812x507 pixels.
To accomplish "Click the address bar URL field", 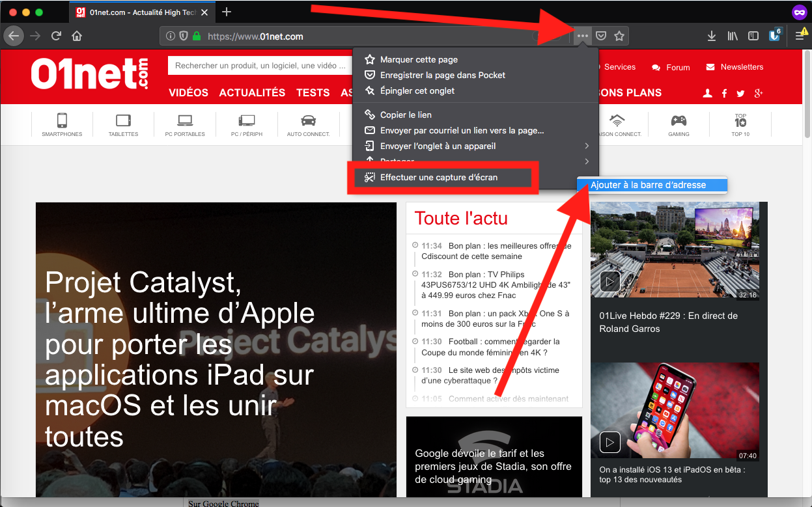I will 365,36.
